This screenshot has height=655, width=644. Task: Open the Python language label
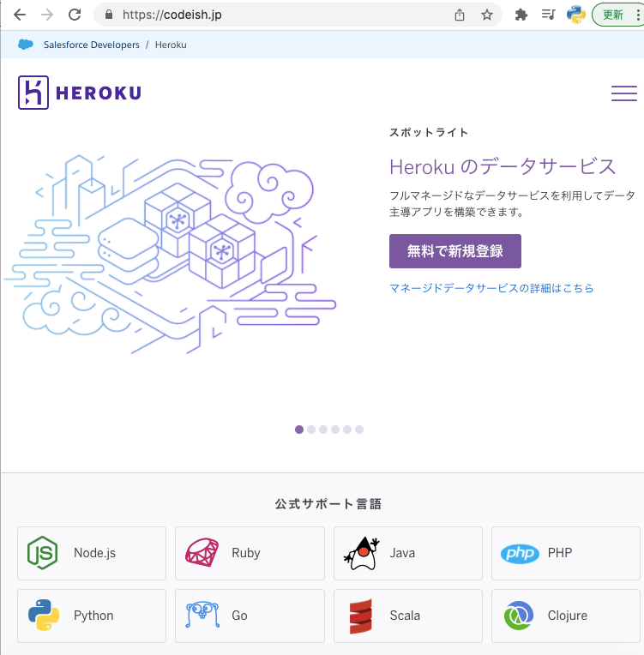(93, 616)
